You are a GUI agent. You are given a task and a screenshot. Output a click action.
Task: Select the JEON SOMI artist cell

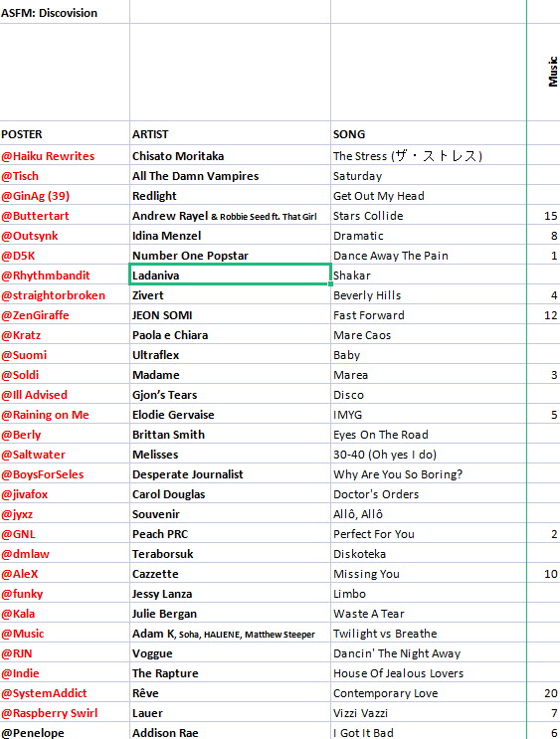[x=230, y=315]
